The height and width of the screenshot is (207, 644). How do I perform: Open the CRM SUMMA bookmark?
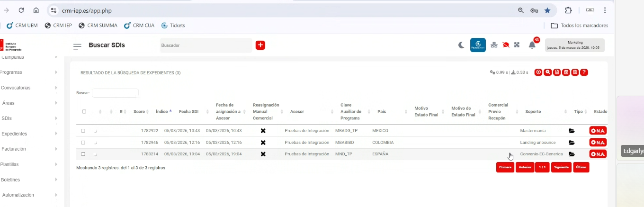(x=98, y=26)
